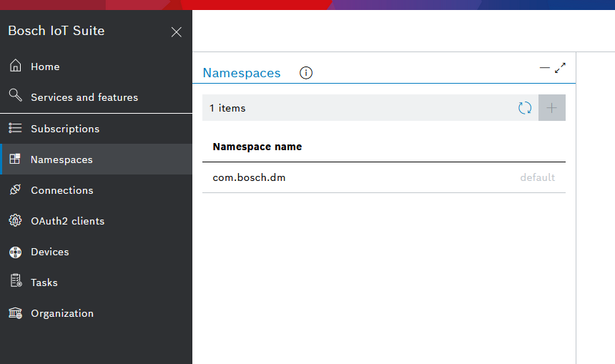Add a new namespace with plus button

[552, 108]
